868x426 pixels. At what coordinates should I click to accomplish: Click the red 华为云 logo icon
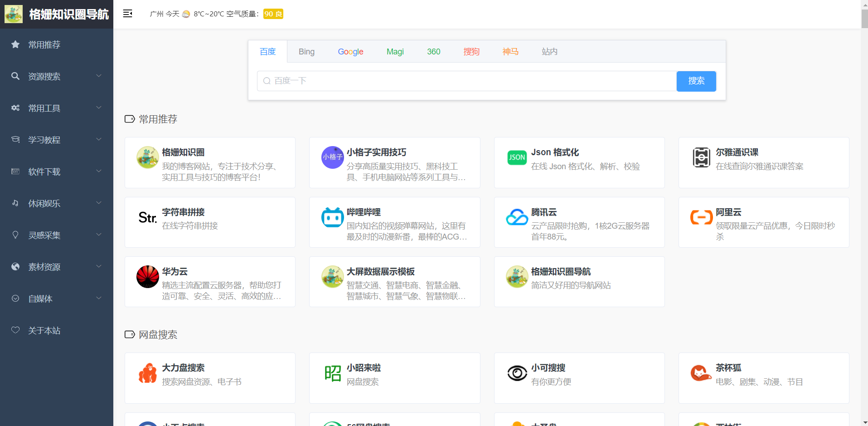click(148, 277)
